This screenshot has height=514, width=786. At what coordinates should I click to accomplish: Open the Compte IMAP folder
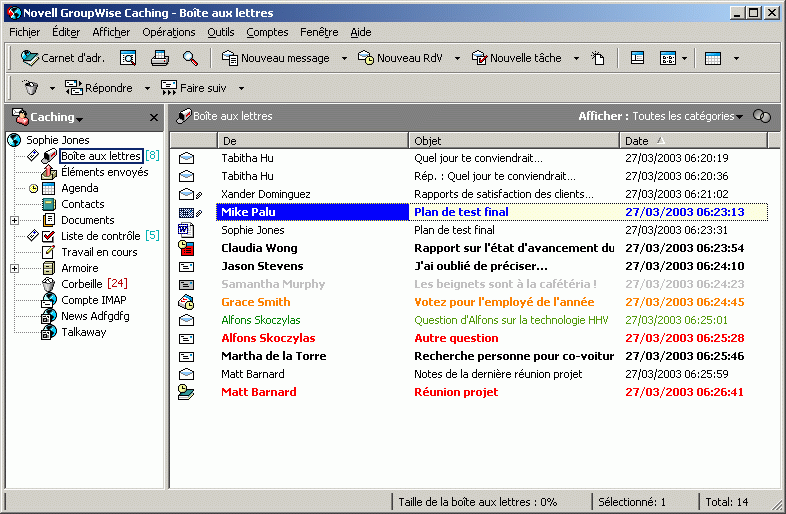coord(94,300)
